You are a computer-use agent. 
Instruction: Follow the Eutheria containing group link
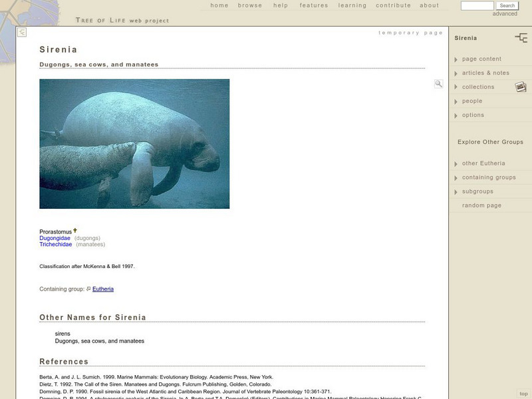[103, 289]
